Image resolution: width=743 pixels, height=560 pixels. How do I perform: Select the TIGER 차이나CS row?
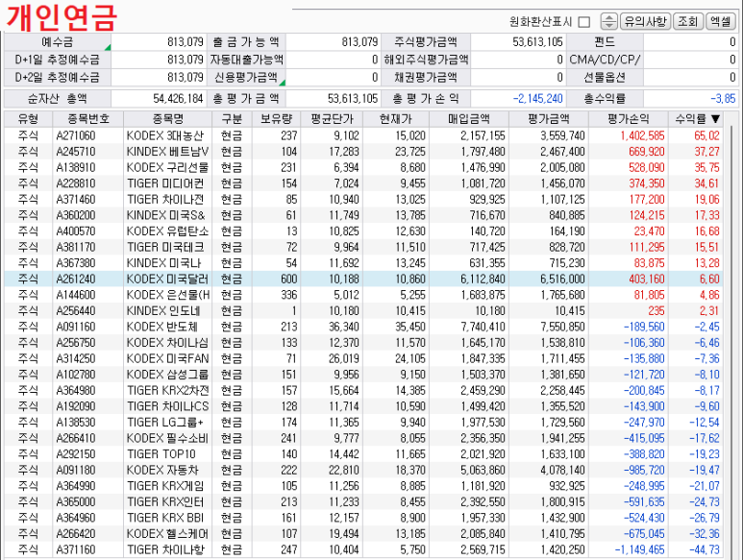[363, 406]
